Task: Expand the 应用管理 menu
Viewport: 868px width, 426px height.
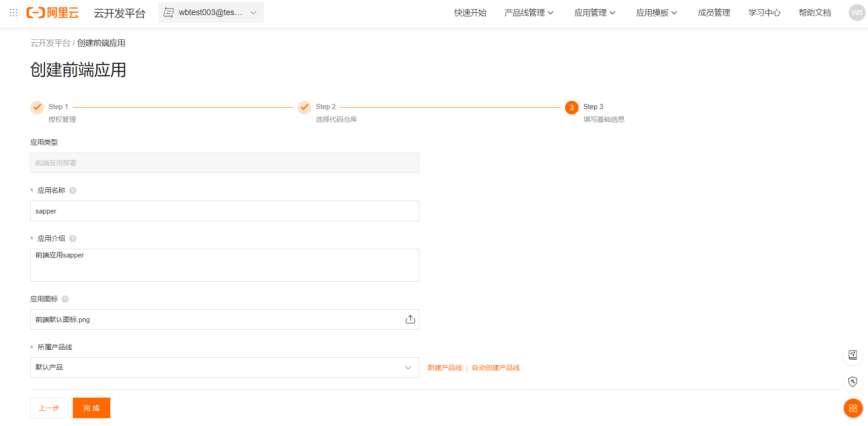Action: pos(594,13)
